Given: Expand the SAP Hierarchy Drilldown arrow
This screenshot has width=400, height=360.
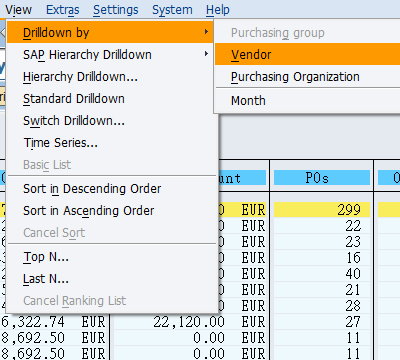Looking at the screenshot, I should coord(206,54).
